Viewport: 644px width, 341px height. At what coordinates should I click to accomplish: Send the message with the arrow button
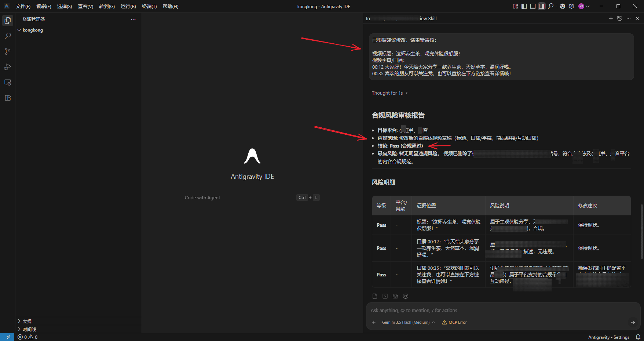click(633, 322)
